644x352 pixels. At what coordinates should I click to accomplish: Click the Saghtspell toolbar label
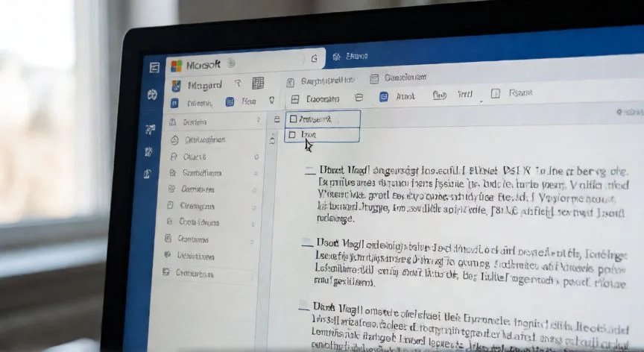click(x=327, y=81)
